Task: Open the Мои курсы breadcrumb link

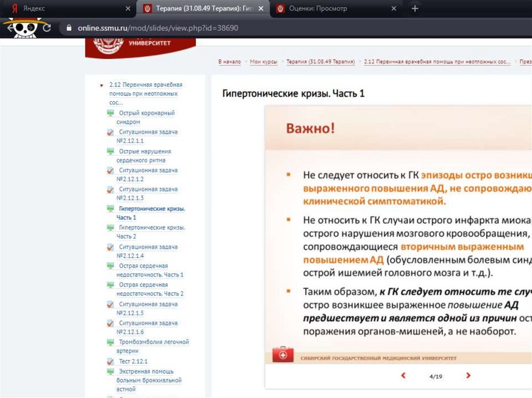Action: click(263, 62)
